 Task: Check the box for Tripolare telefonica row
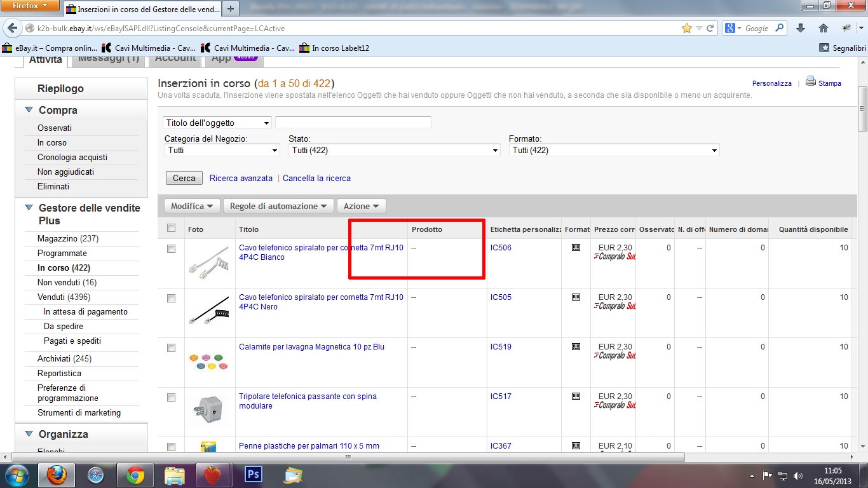pyautogui.click(x=171, y=398)
